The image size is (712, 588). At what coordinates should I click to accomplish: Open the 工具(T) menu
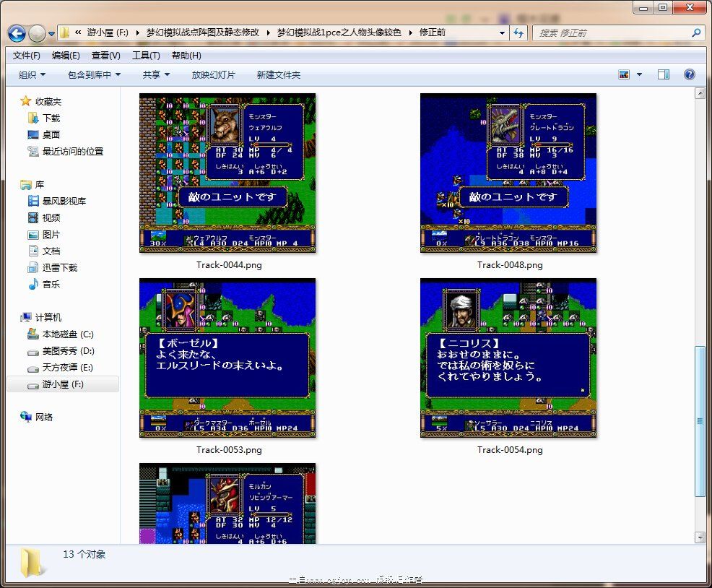click(145, 56)
